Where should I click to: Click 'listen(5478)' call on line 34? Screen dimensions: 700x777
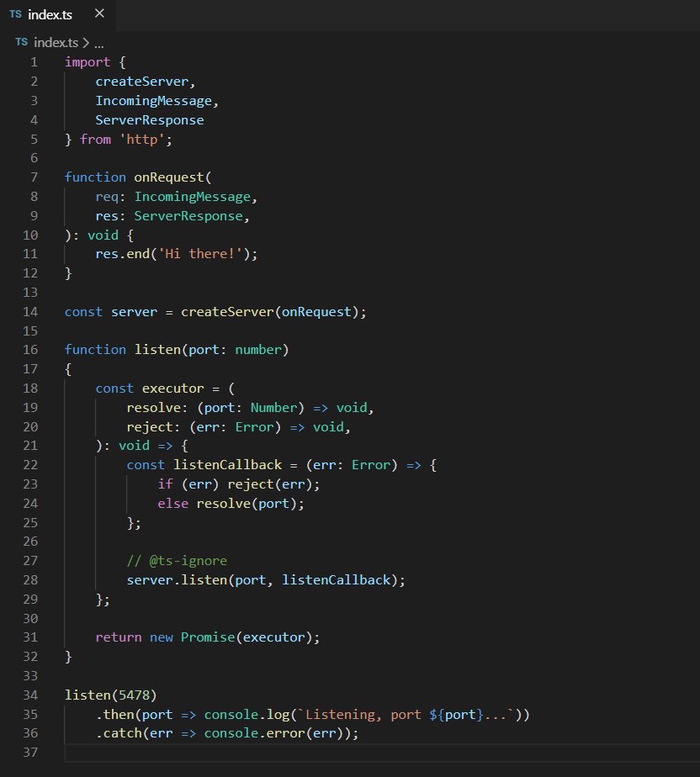[110, 695]
